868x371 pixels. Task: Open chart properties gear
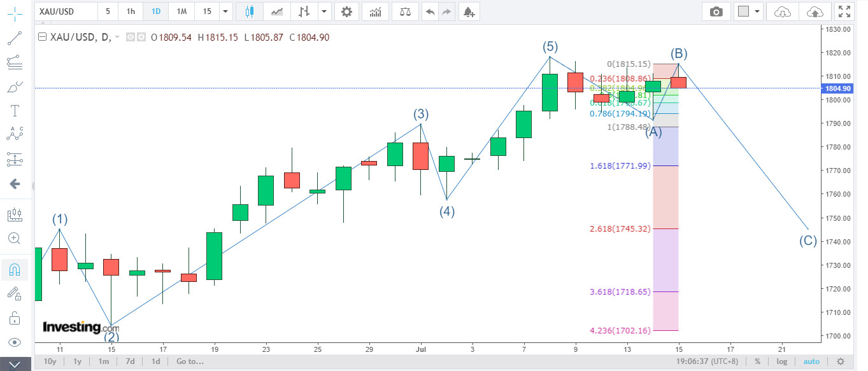click(x=346, y=11)
